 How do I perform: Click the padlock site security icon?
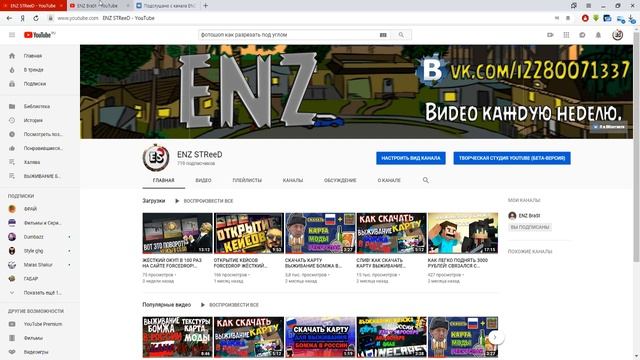tap(51, 18)
